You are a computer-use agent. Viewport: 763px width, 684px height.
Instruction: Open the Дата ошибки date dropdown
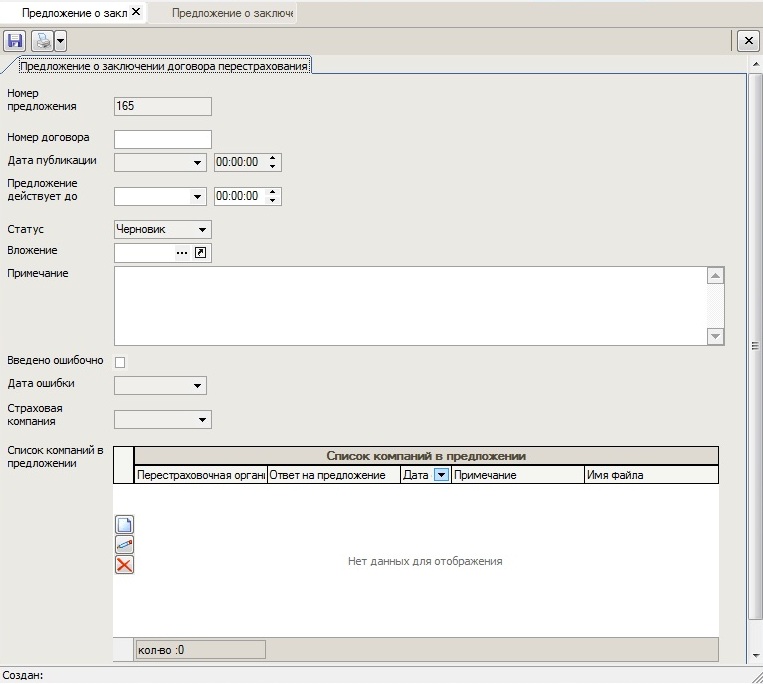point(196,386)
